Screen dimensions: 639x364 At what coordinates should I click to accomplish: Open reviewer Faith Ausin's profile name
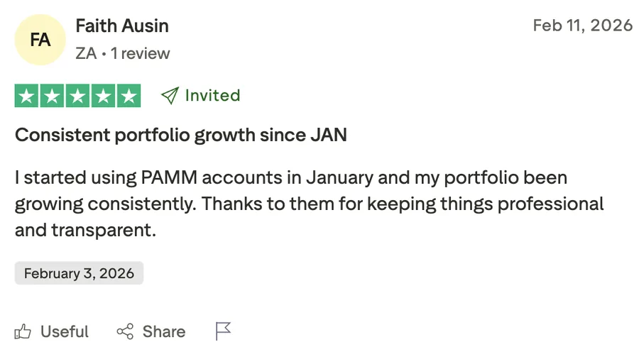point(122,26)
